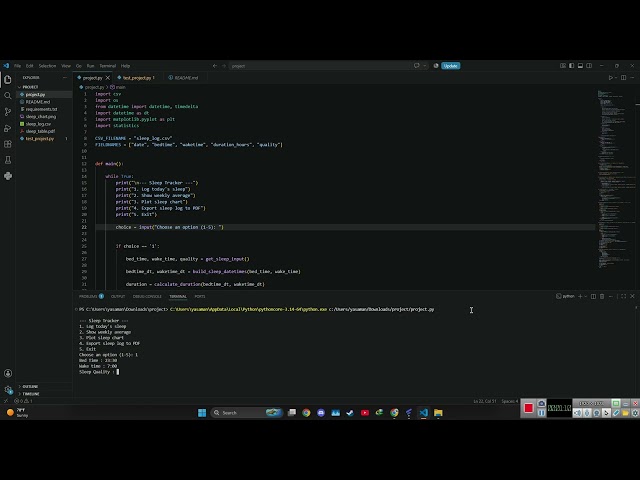
Task: Switch to the OUTPUT panel tab
Action: click(118, 296)
